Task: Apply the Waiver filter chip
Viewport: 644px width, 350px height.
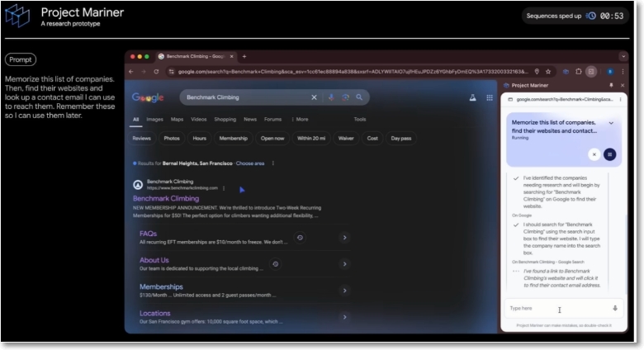Action: coord(346,139)
